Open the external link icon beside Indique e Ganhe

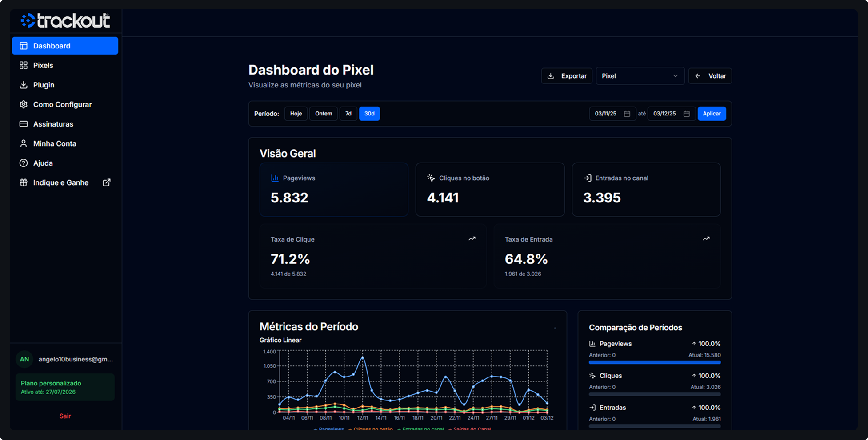click(x=107, y=182)
